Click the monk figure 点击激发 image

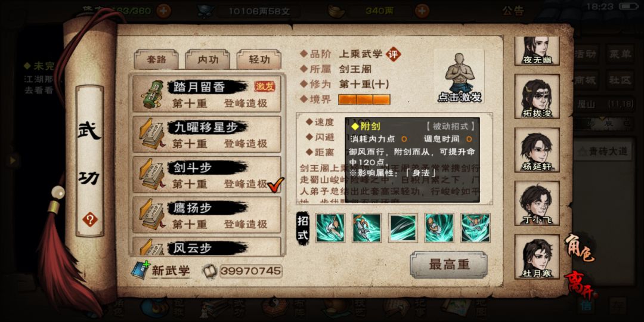[459, 77]
